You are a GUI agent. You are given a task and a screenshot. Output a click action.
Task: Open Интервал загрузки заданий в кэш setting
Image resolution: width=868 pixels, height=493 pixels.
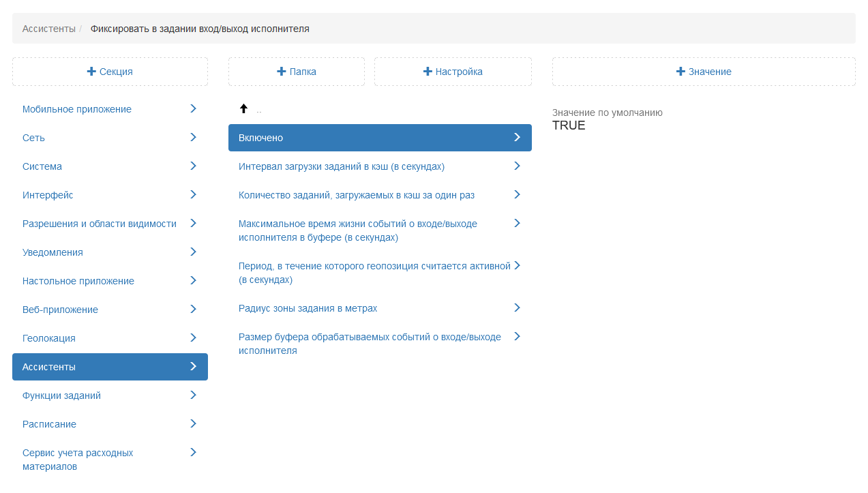[x=342, y=166]
